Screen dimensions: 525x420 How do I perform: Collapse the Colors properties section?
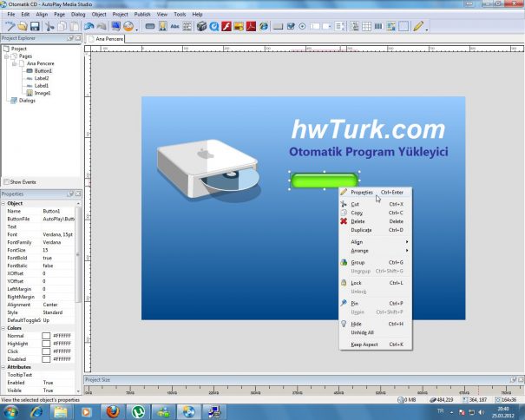(x=3, y=328)
